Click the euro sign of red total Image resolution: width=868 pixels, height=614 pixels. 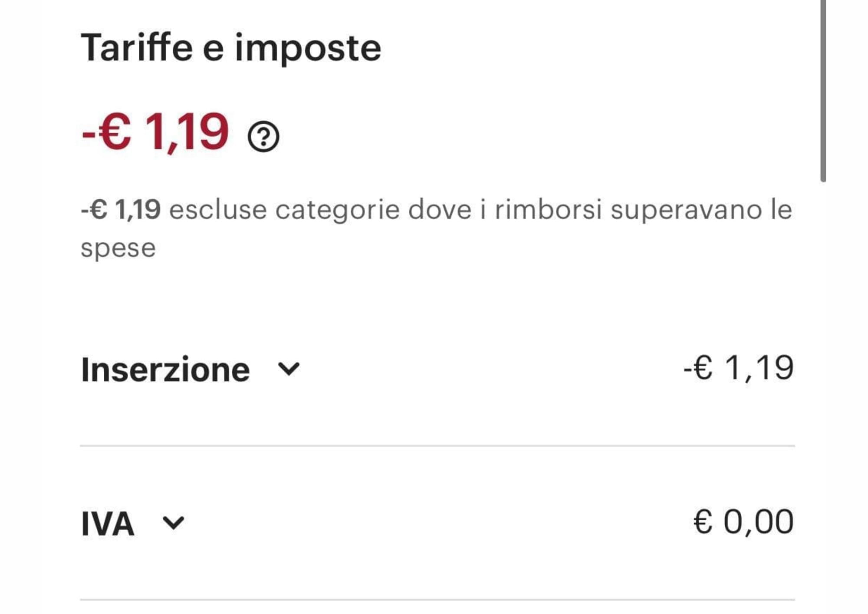(x=115, y=132)
